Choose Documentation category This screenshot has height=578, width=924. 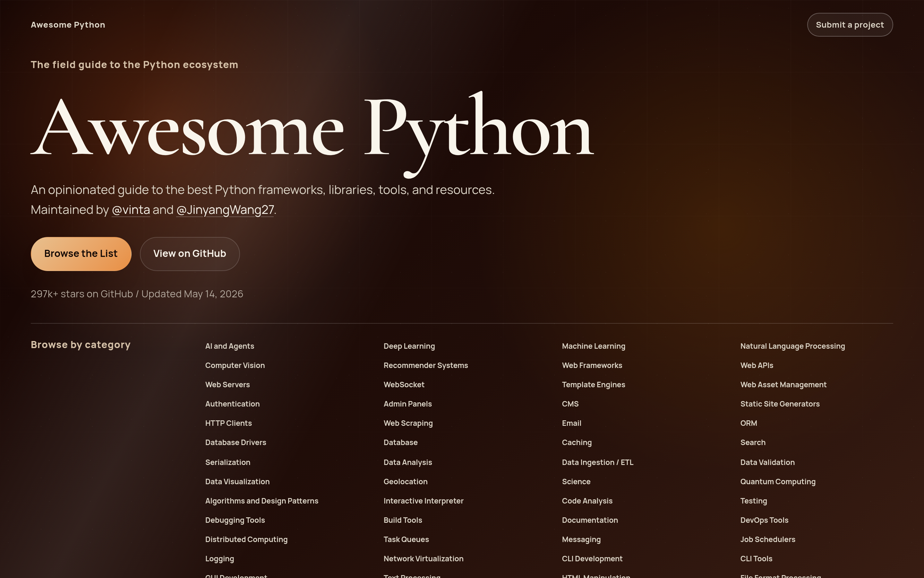589,520
